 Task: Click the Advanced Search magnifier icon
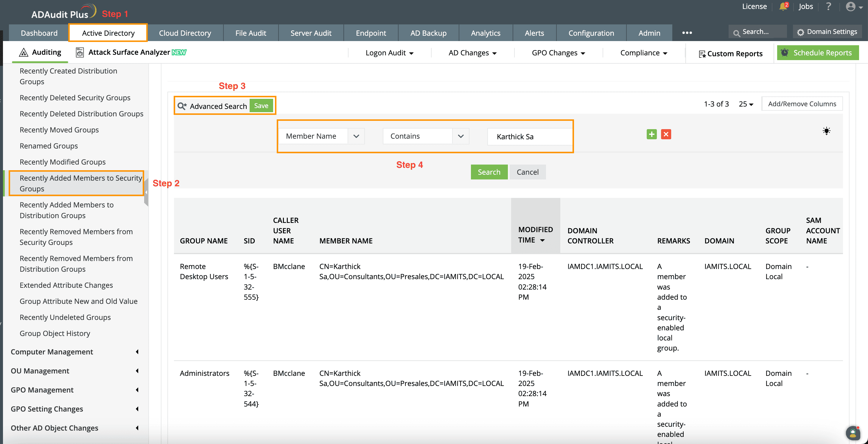click(182, 106)
